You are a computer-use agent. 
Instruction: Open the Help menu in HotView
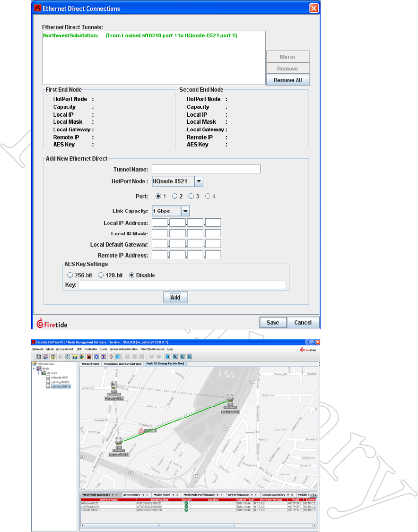coord(170,349)
